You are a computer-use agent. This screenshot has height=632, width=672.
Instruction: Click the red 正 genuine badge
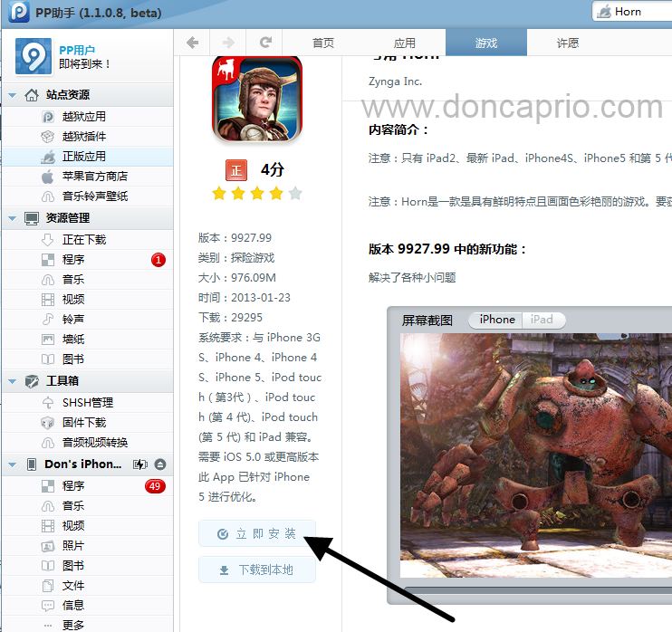point(236,170)
